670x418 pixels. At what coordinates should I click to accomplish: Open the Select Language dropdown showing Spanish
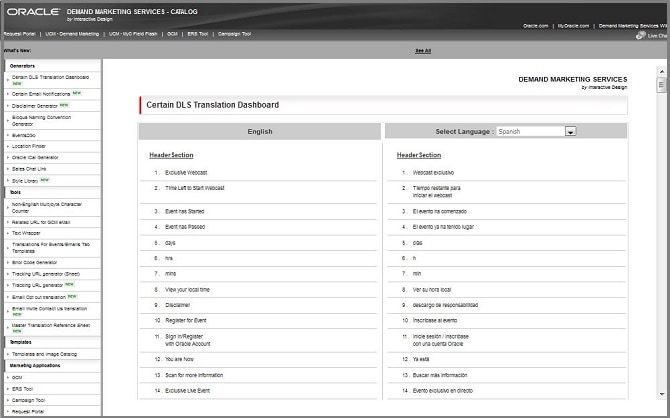tap(536, 131)
